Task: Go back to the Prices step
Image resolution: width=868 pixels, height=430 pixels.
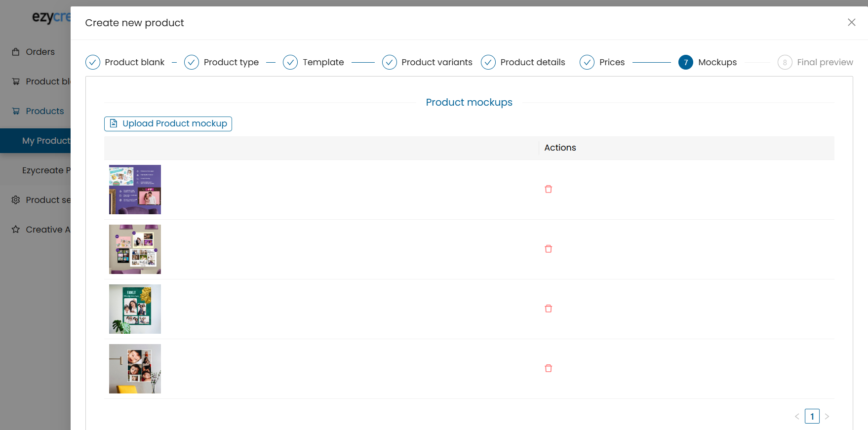Action: click(x=602, y=62)
